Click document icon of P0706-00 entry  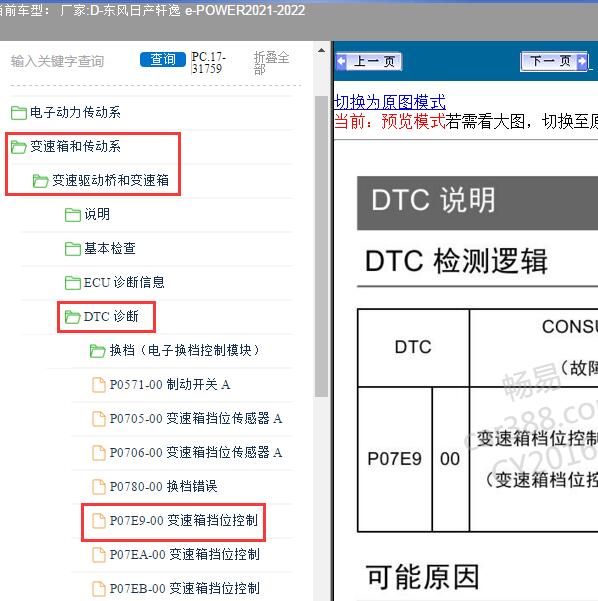point(99,453)
